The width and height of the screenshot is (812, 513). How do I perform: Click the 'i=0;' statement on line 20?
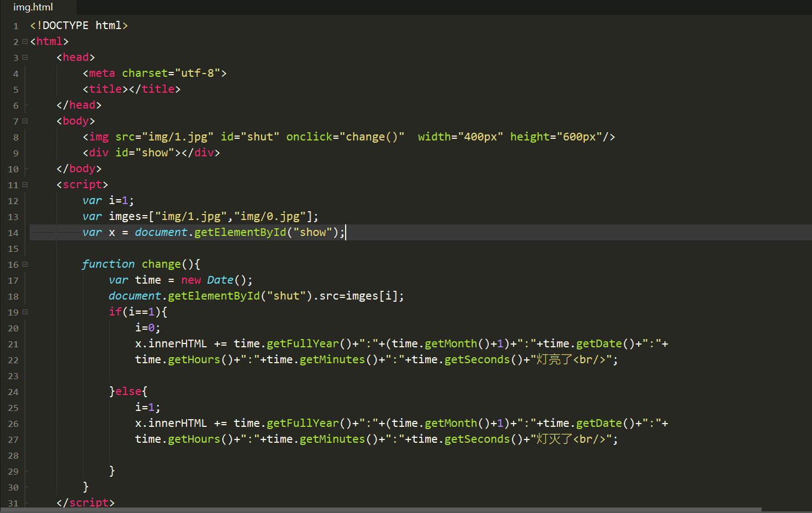tap(148, 328)
